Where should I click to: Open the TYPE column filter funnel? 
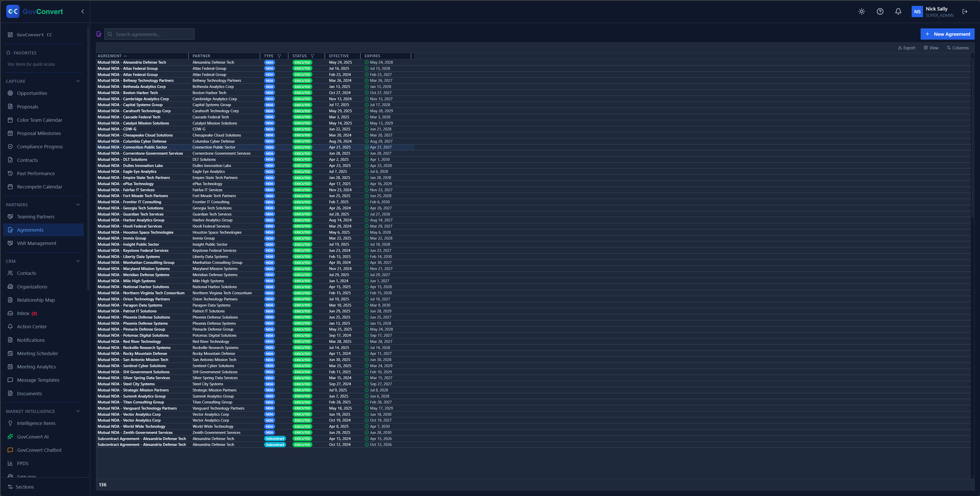[279, 56]
